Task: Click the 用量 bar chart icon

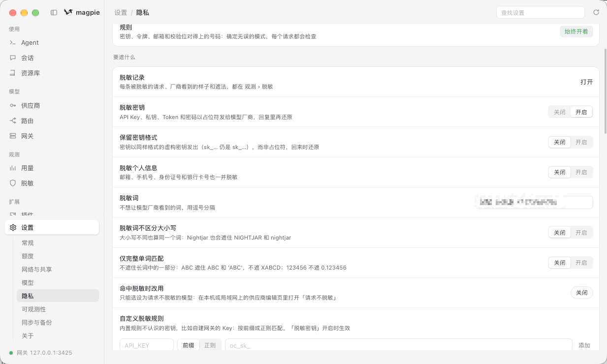Action: pyautogui.click(x=13, y=168)
